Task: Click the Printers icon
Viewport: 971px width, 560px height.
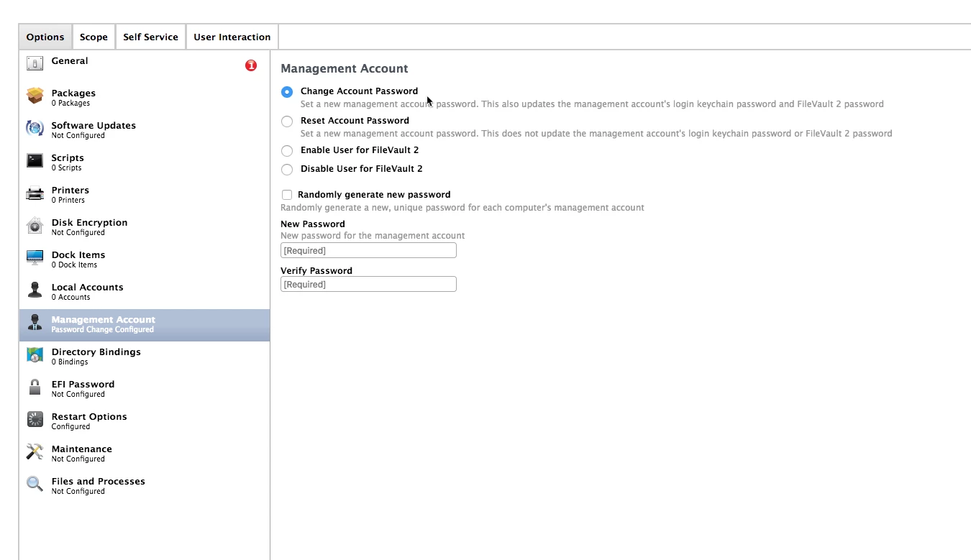Action: pyautogui.click(x=35, y=193)
